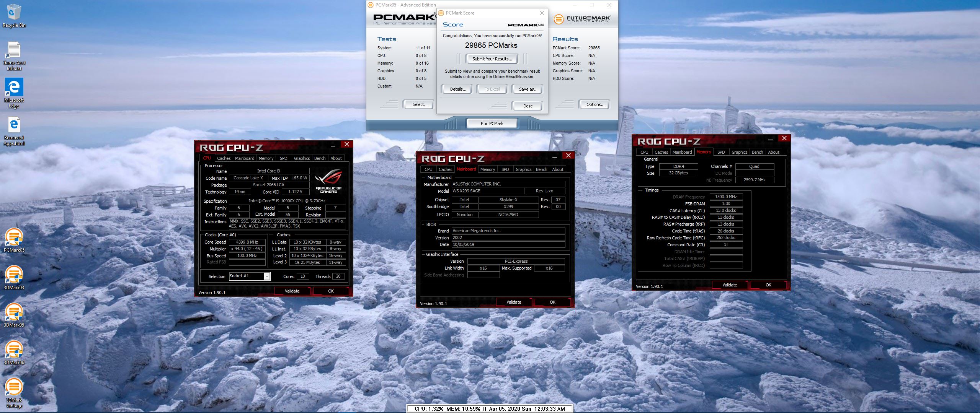Viewport: 980px width, 413px height.
Task: Launch PCMark05 desktop shortcut
Action: tap(14, 240)
